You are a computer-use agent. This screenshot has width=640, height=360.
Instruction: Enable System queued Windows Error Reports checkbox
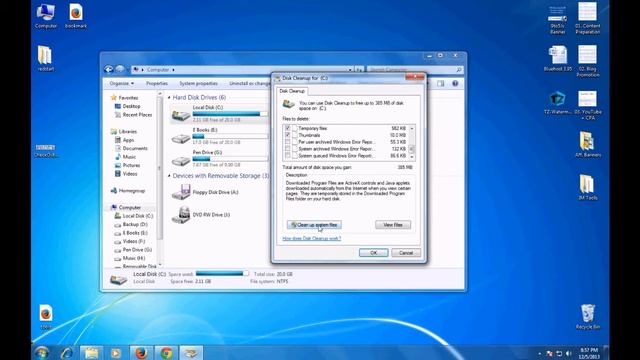coord(288,156)
